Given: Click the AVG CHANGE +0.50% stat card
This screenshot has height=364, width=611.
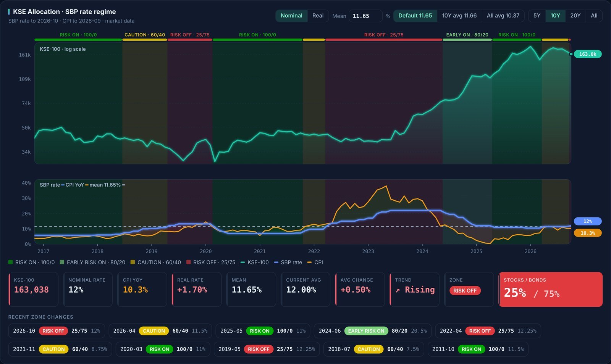Looking at the screenshot, I should pyautogui.click(x=360, y=289).
